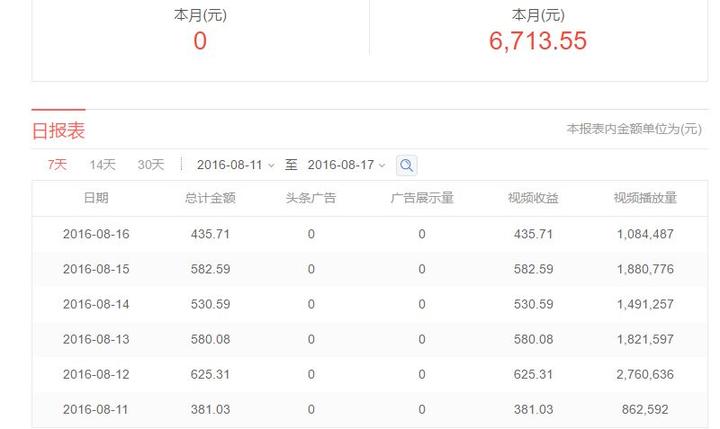Screen dimensions: 720x429
Task: Select the 2016-08-16 date cell
Action: point(96,234)
